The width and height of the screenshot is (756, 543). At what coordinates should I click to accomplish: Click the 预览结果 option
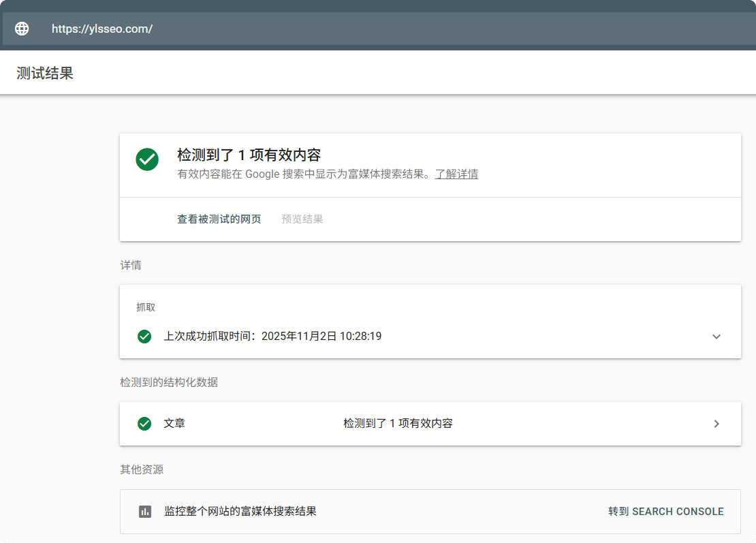click(301, 219)
